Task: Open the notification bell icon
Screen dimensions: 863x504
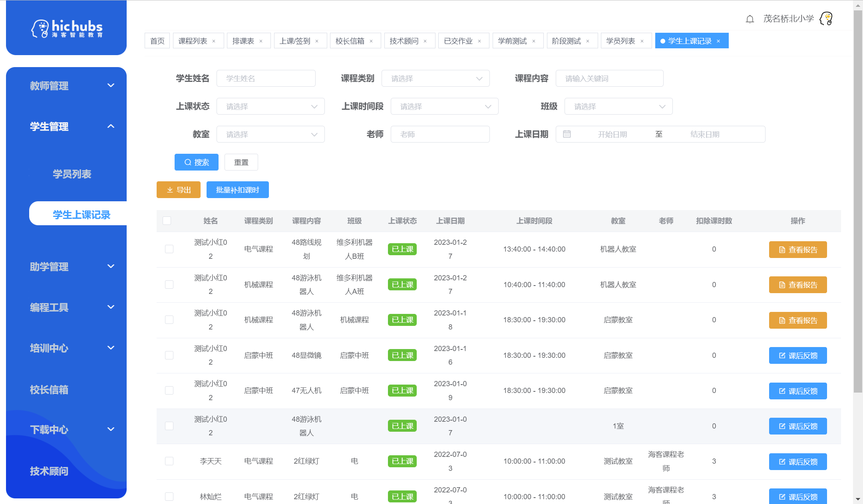Action: (749, 18)
